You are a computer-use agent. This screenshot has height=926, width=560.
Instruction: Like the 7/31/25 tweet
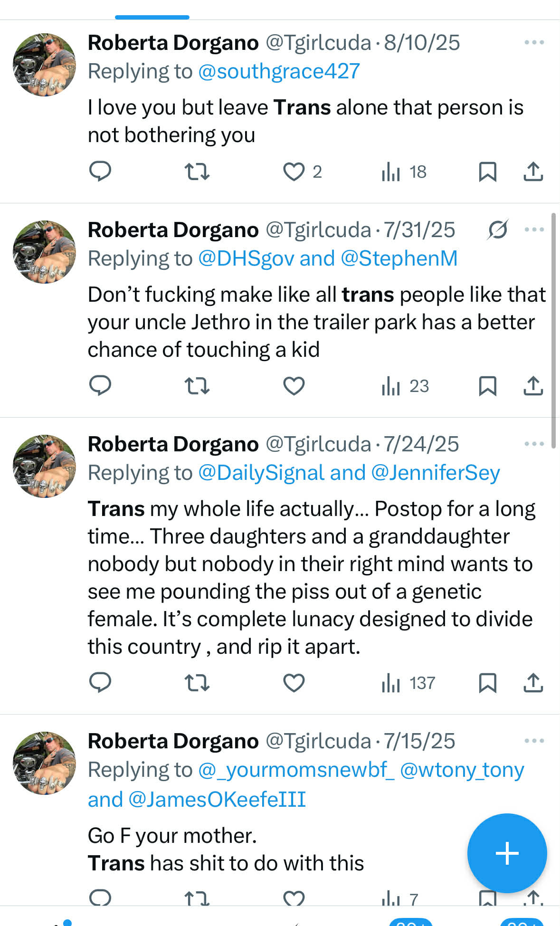[x=294, y=386]
